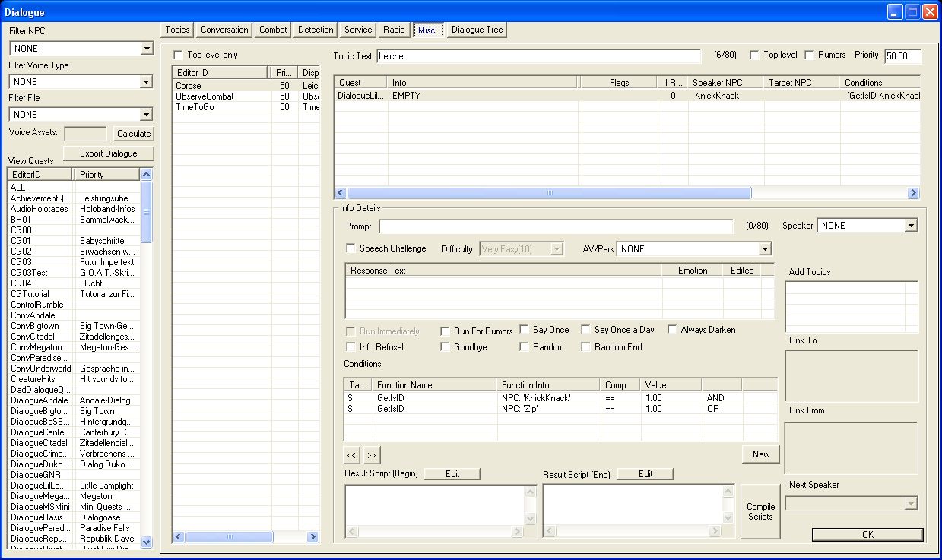The image size is (942, 560).
Task: Open the Combat tab
Action: tap(273, 30)
